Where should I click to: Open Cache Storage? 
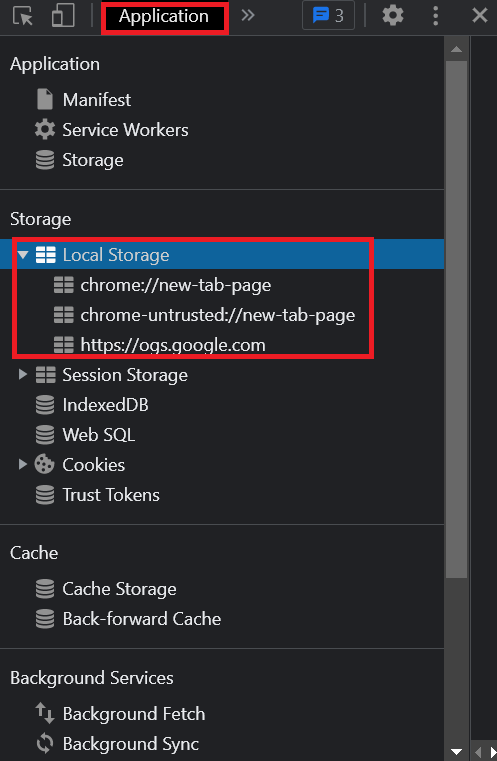click(119, 589)
